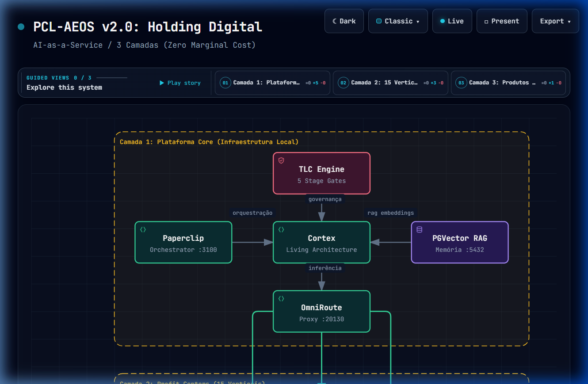Start Present mode
The image size is (588, 384).
[502, 21]
